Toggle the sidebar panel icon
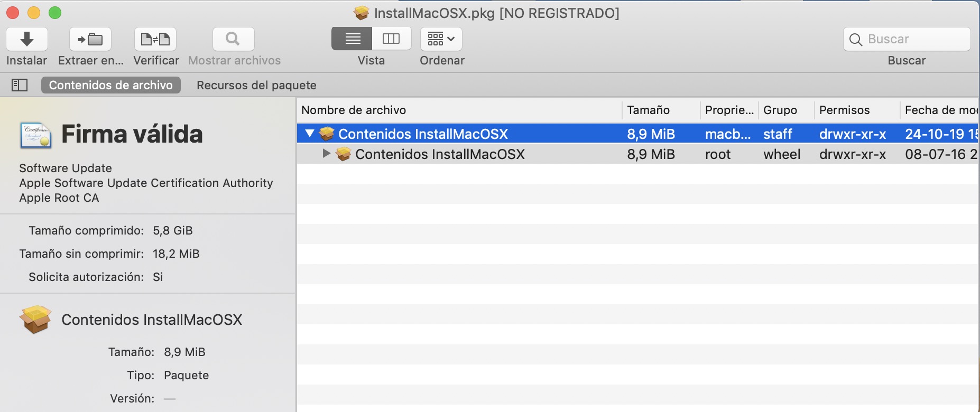This screenshot has height=412, width=980. coord(20,85)
